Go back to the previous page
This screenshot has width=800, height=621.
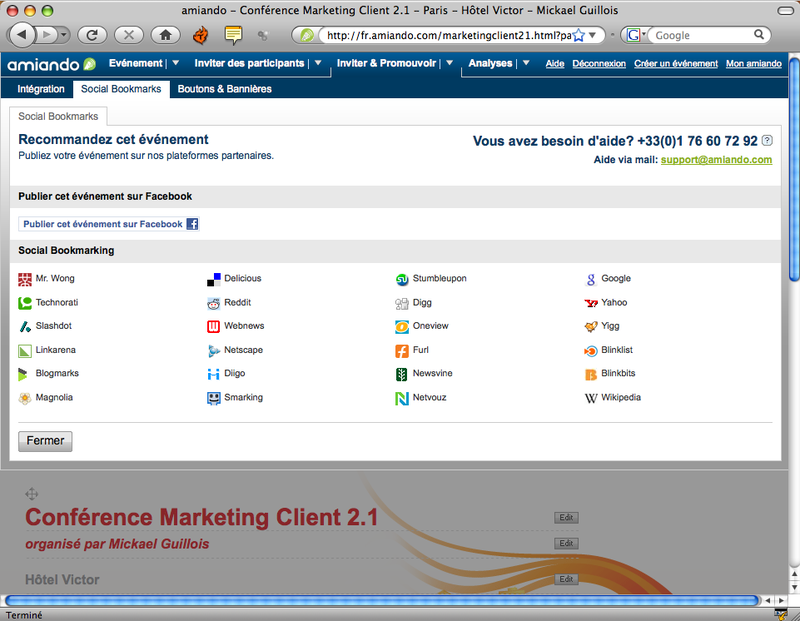(22, 35)
